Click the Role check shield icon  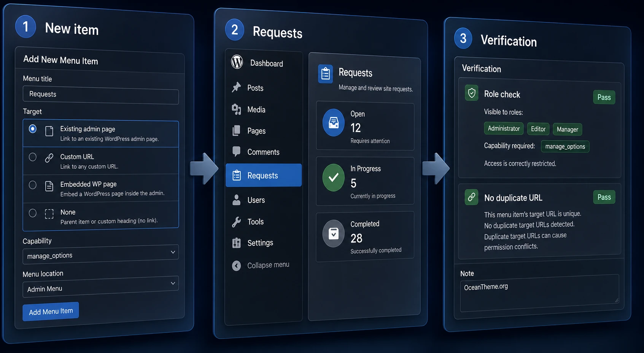pos(472,93)
